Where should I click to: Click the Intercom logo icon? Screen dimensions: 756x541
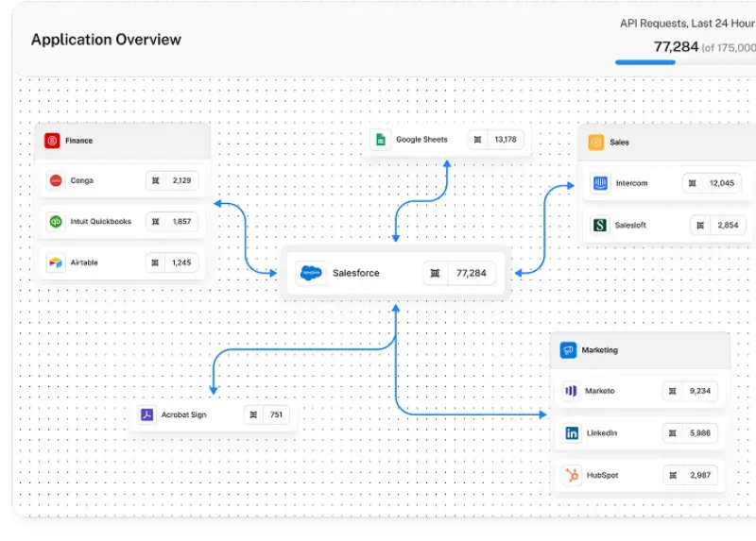(x=600, y=183)
